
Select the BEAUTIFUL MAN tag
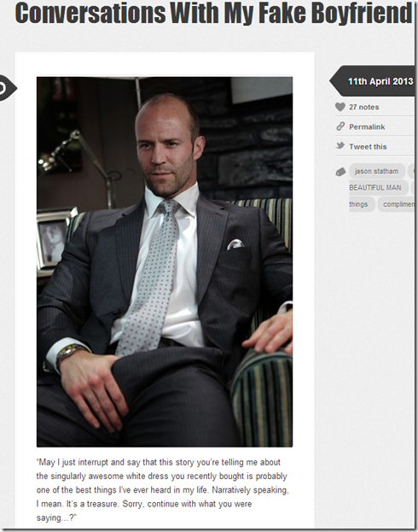pos(377,188)
